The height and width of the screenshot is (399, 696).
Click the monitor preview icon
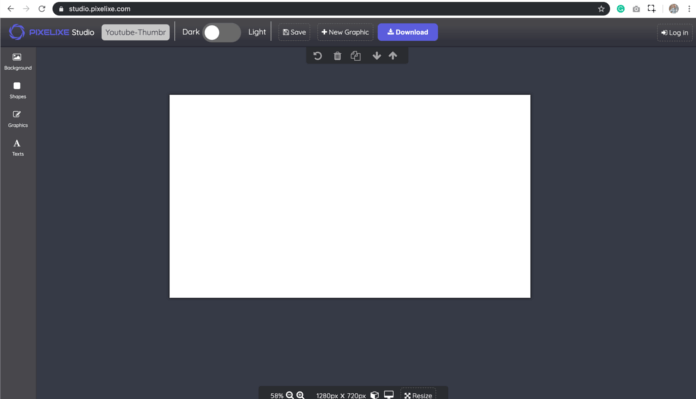(x=389, y=395)
